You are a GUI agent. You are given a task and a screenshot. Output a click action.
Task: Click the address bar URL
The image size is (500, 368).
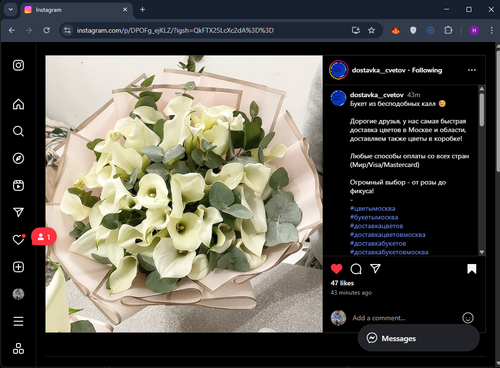(175, 30)
